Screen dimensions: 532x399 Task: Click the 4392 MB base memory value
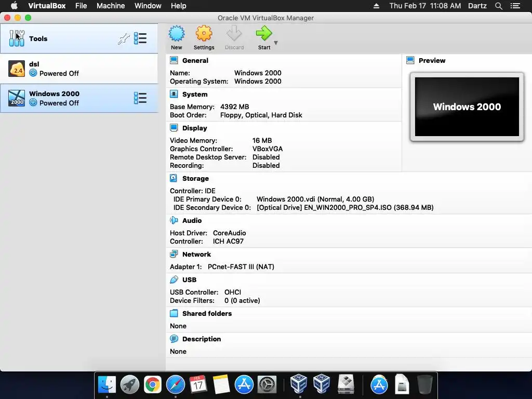coord(234,107)
